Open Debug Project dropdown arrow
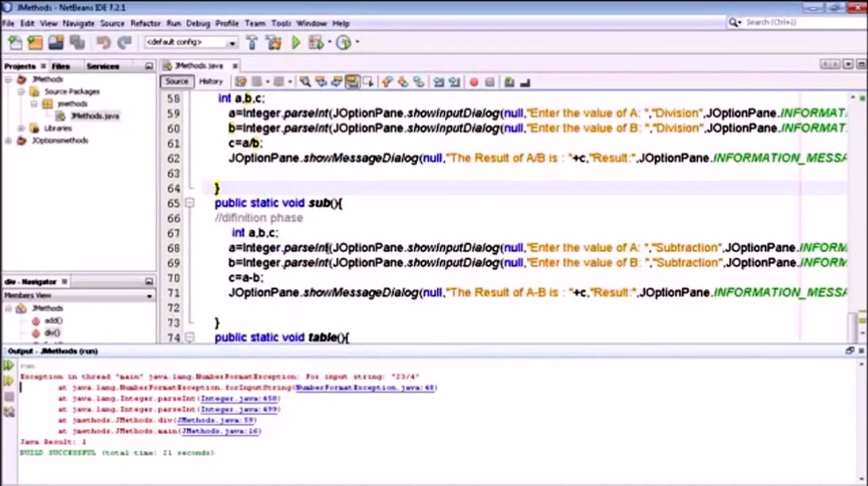 click(329, 43)
